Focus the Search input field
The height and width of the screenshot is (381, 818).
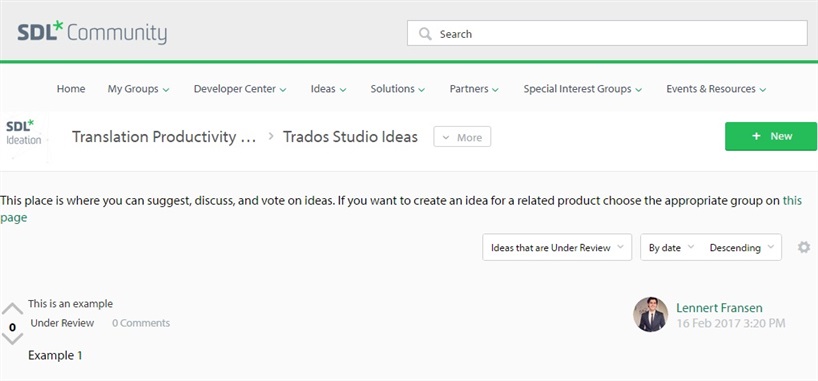[607, 33]
